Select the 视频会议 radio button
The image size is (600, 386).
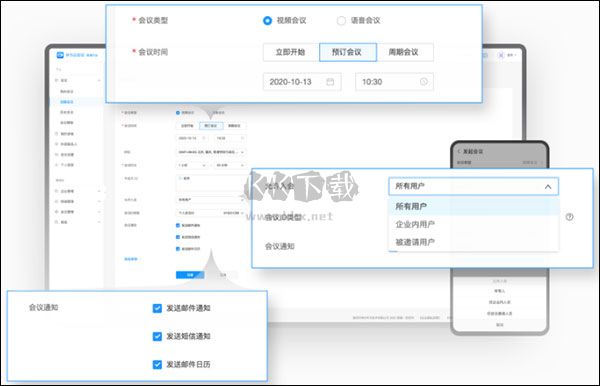click(267, 21)
